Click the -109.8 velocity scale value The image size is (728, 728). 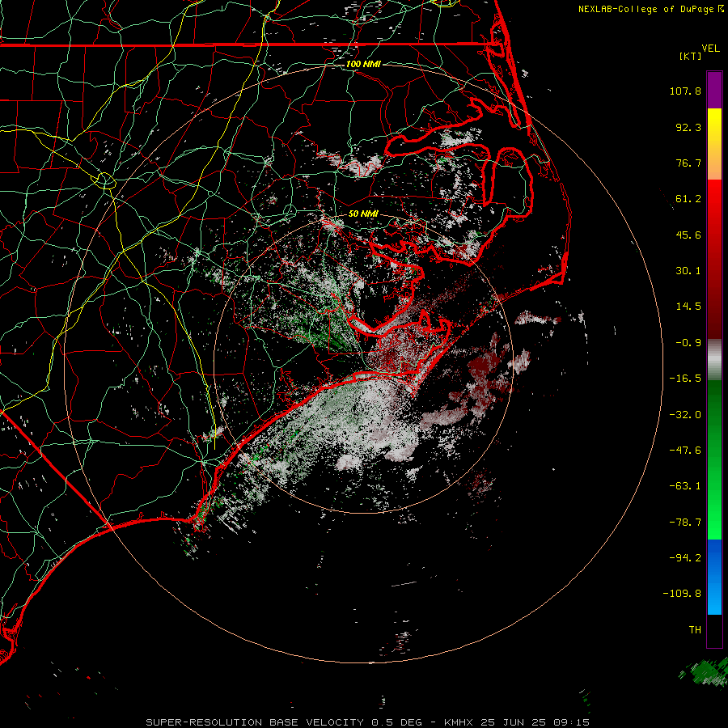tap(682, 594)
